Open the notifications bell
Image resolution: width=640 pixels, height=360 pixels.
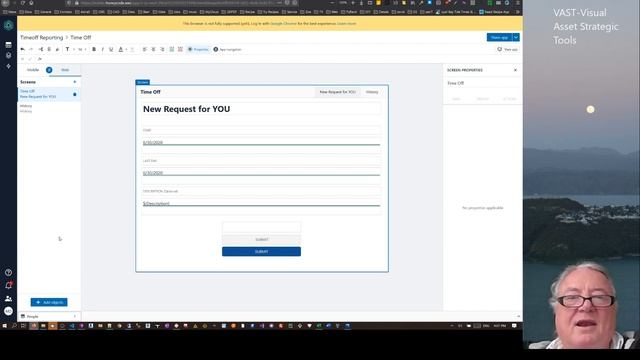(8, 285)
